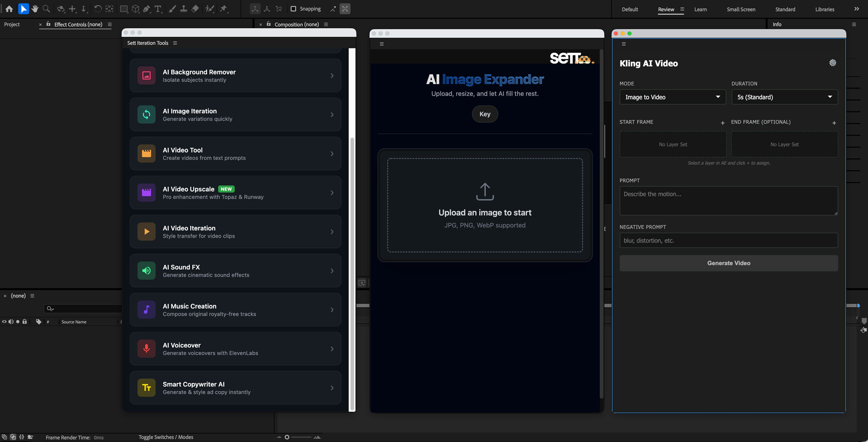Open the Libraries workspace menu
This screenshot has width=868, height=442.
pyautogui.click(x=825, y=9)
